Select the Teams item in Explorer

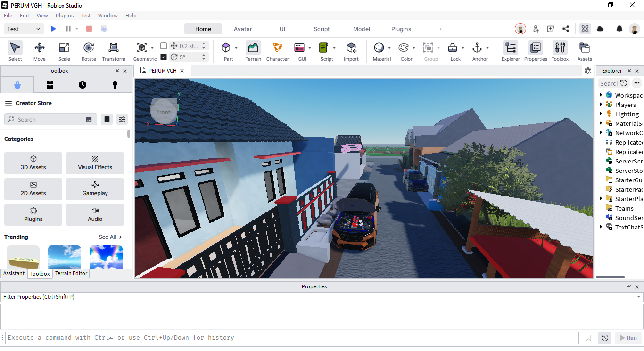(x=624, y=208)
